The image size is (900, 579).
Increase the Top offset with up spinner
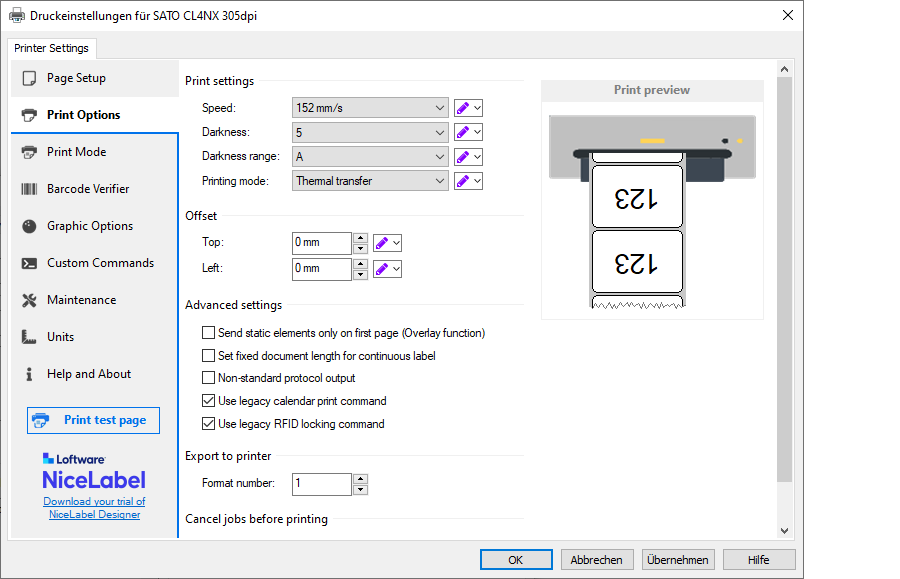(x=360, y=238)
